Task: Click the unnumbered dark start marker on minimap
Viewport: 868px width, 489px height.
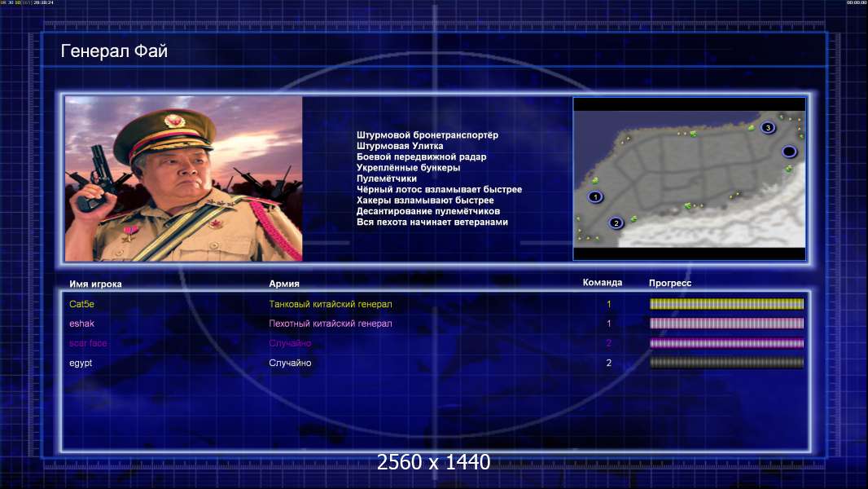Action: pos(789,152)
